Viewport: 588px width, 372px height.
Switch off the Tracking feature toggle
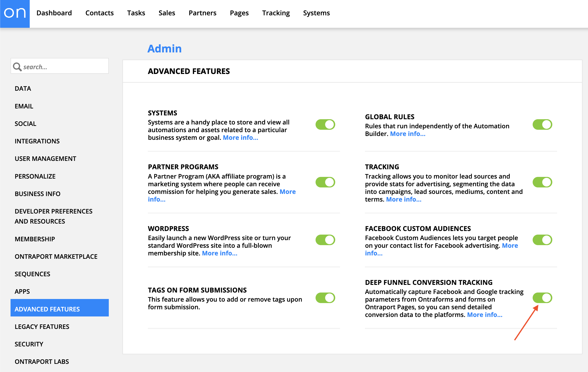tap(542, 182)
